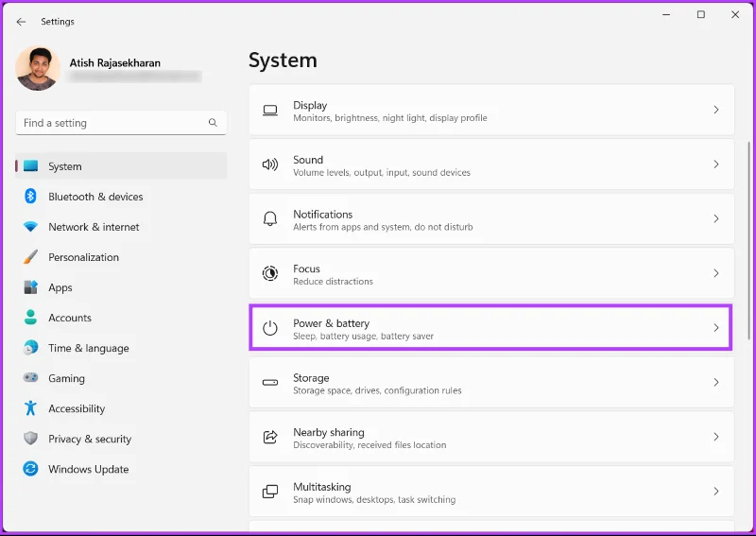
Task: Click the Time & language globe icon
Action: (x=30, y=347)
